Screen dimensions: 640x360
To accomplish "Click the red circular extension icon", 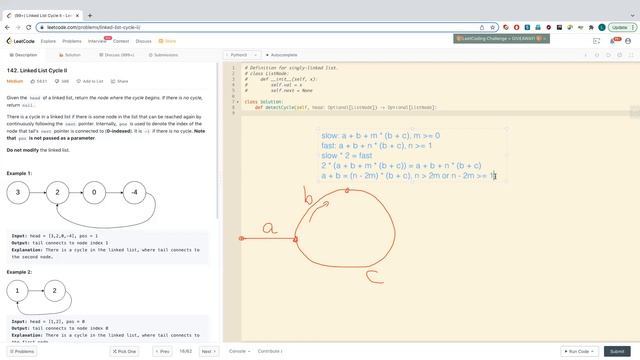I will tap(517, 27).
